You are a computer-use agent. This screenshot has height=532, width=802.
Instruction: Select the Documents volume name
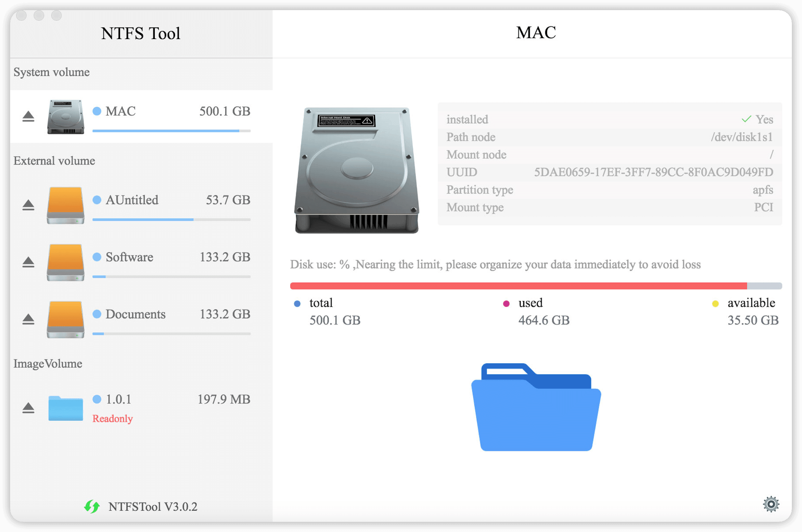(136, 314)
